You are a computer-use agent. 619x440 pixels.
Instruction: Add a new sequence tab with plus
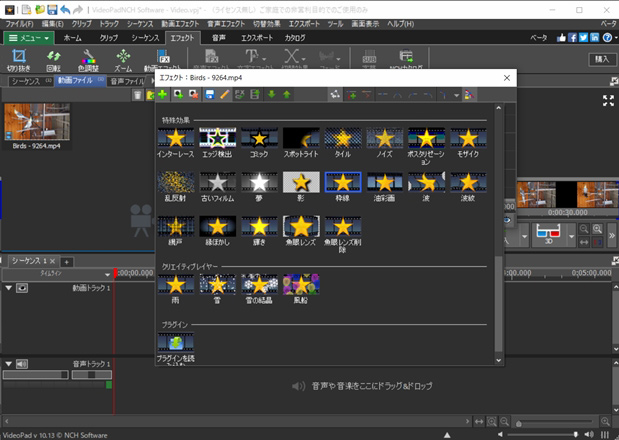point(67,262)
